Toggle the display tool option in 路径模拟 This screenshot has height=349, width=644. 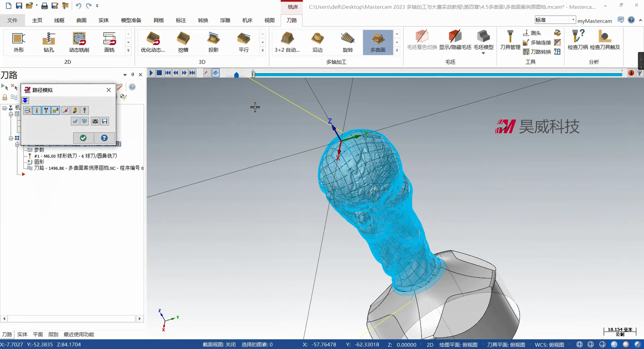(37, 111)
